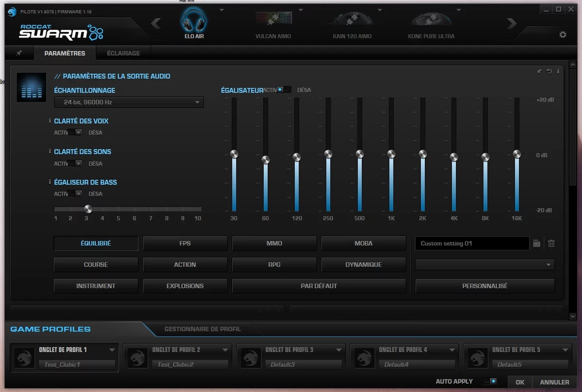This screenshot has width=582, height=392.
Task: Click the scroll down arrow of settings scrollbar
Action: tap(572, 316)
